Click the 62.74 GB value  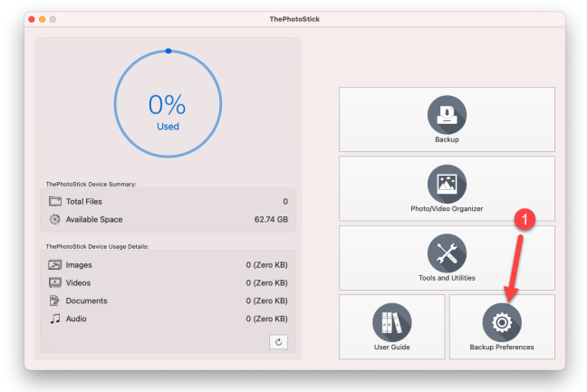tap(271, 220)
